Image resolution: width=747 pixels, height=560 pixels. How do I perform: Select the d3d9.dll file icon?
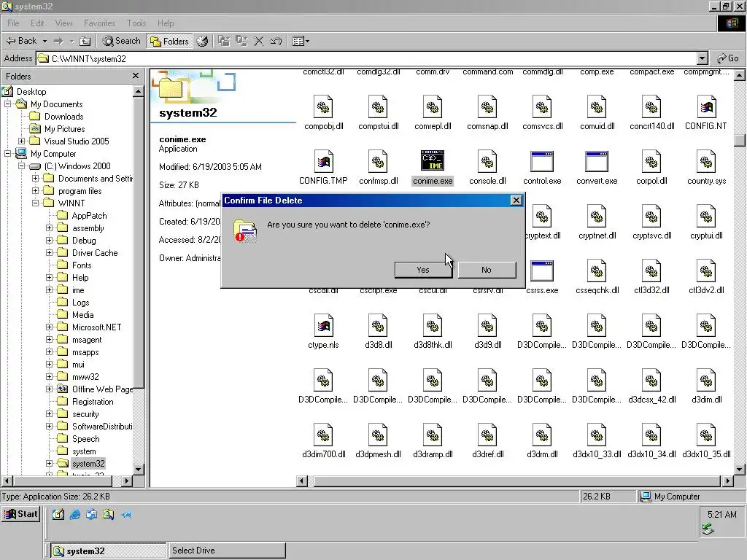point(487,326)
